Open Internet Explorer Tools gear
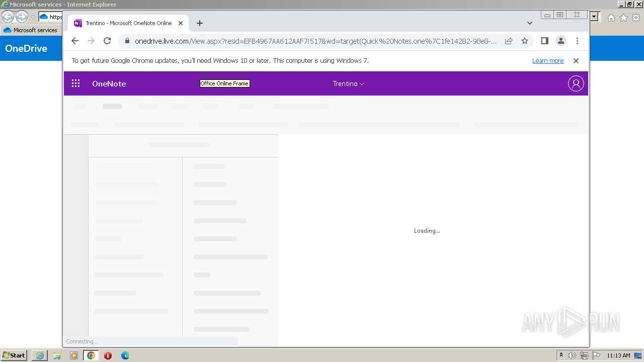This screenshot has width=644, height=362. [636, 18]
